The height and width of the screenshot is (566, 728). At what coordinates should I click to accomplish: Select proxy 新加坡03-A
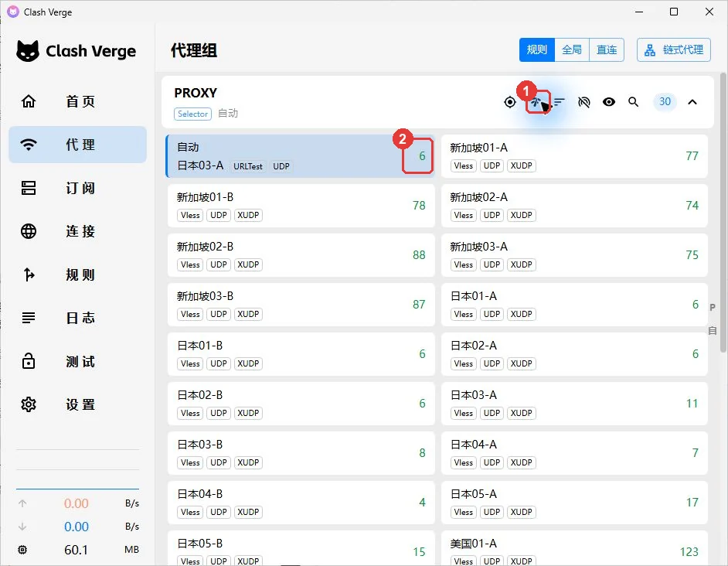tap(574, 255)
